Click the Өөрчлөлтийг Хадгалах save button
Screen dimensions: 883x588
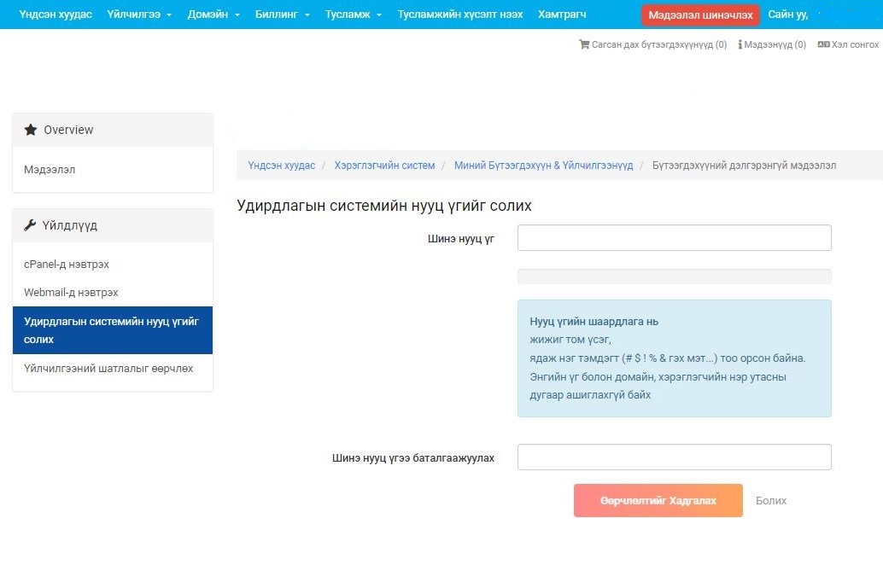tap(658, 500)
